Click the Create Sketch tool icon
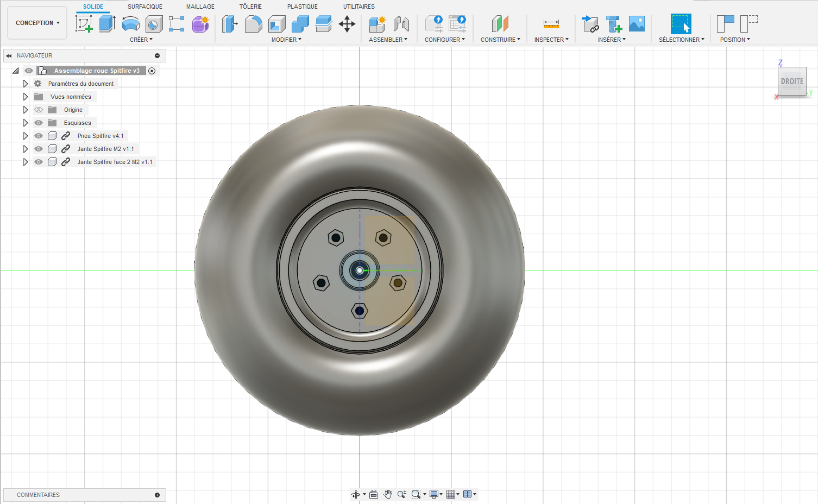818x504 pixels. click(84, 24)
